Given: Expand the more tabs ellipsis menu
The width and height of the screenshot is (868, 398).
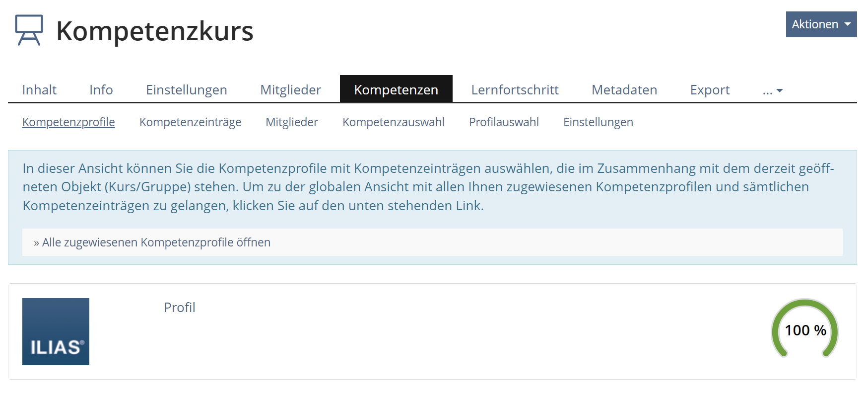Looking at the screenshot, I should pos(772,90).
